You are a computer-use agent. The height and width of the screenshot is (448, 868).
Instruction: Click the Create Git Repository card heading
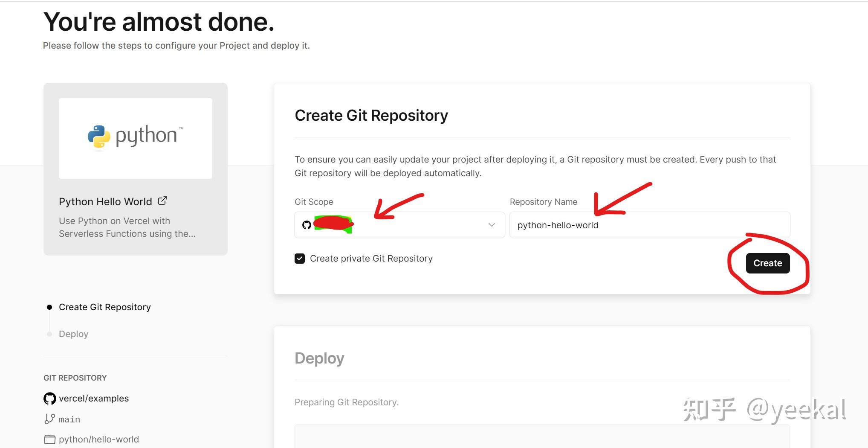click(x=371, y=116)
